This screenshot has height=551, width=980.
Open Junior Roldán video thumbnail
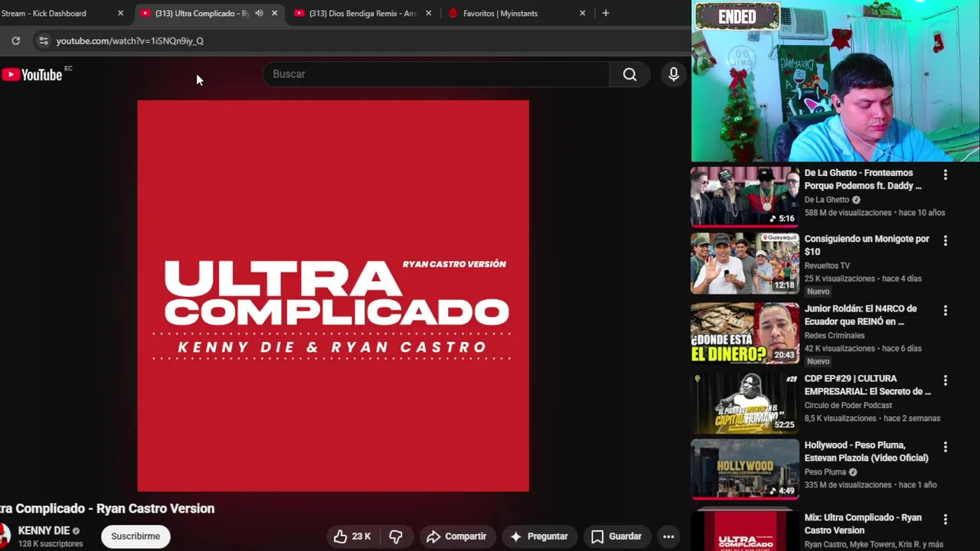(745, 333)
